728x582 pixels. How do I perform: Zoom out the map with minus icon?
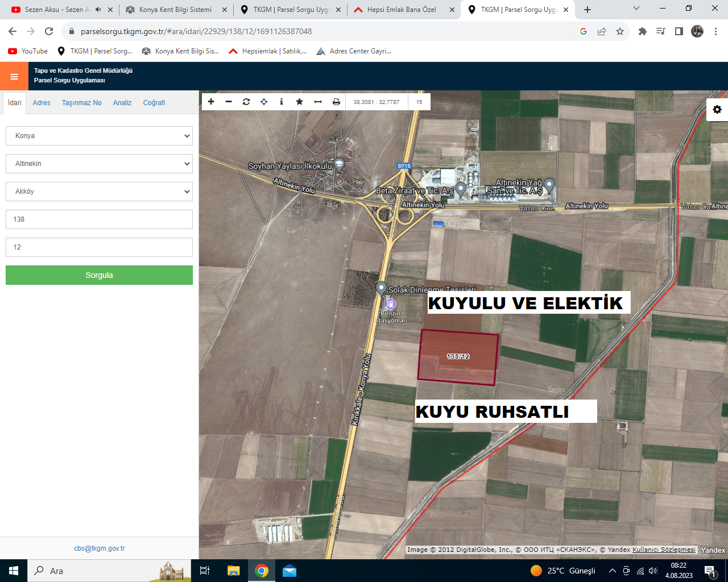pyautogui.click(x=229, y=102)
